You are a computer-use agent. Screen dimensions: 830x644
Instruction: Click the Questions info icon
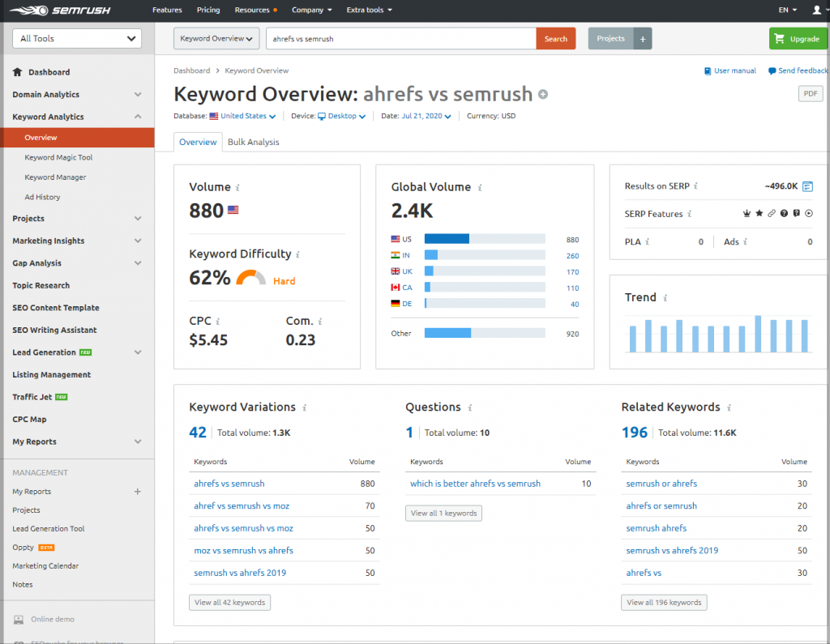point(470,407)
